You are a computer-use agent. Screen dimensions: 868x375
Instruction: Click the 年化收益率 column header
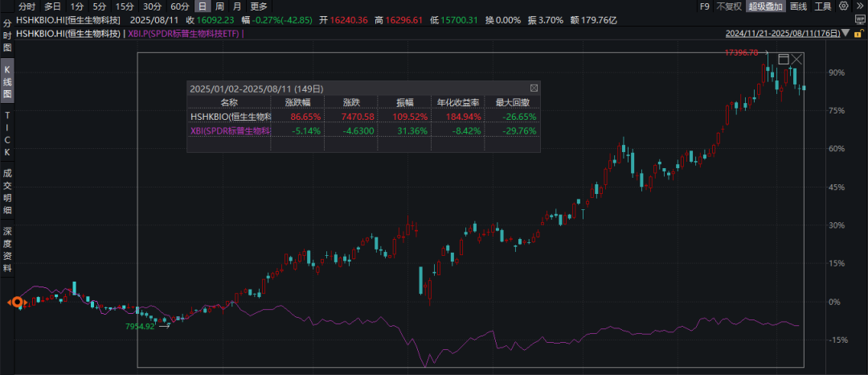point(457,102)
